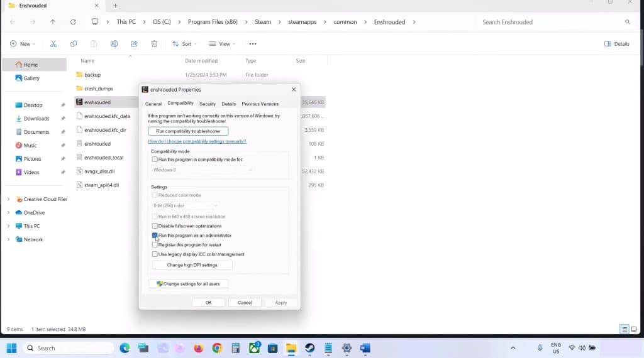
Task: Click Change high DPI settings button
Action: click(192, 265)
